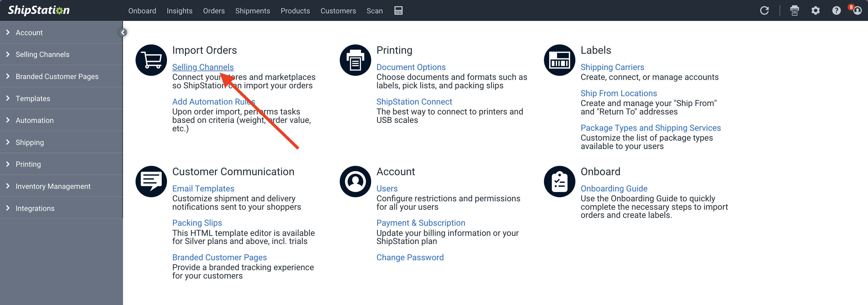Open the Document Options link

click(411, 67)
